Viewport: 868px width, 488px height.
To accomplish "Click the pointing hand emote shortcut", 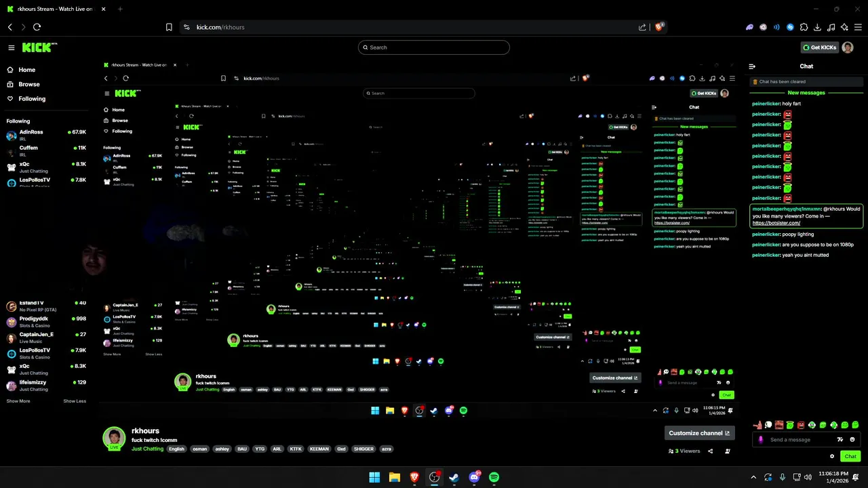I will coord(757,425).
